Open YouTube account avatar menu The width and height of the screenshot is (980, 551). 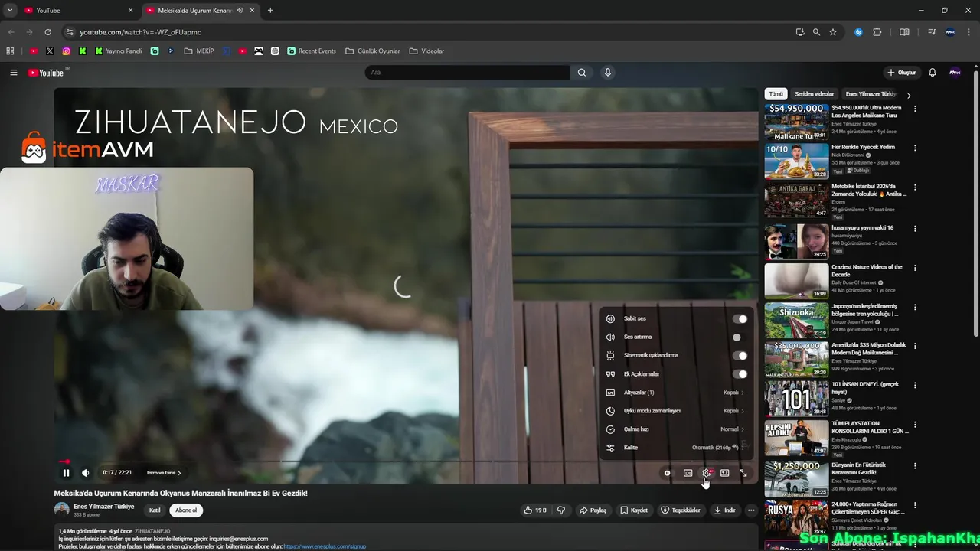coord(955,73)
